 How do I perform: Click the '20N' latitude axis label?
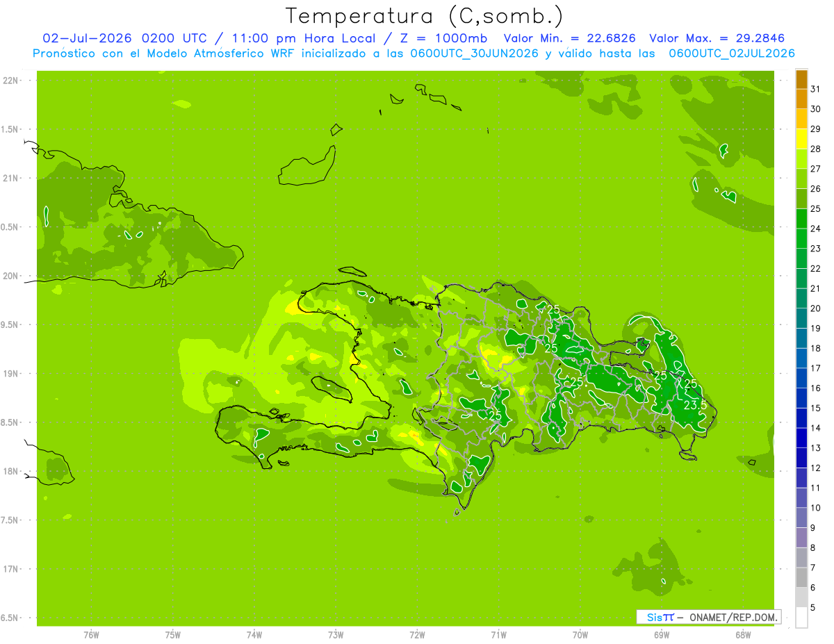(10, 276)
